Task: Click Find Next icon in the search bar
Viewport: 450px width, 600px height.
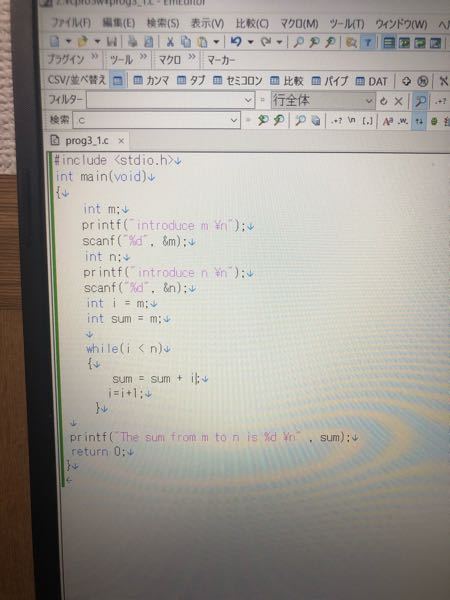Action: pyautogui.click(x=263, y=120)
